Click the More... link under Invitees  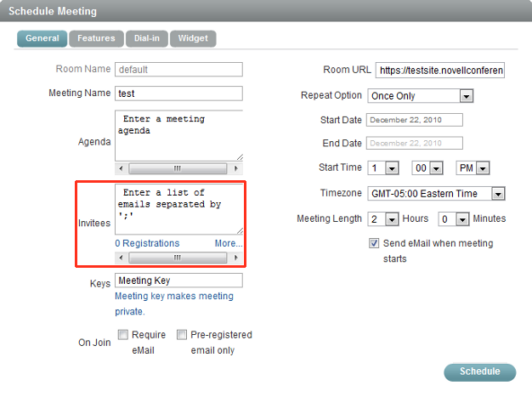[228, 243]
